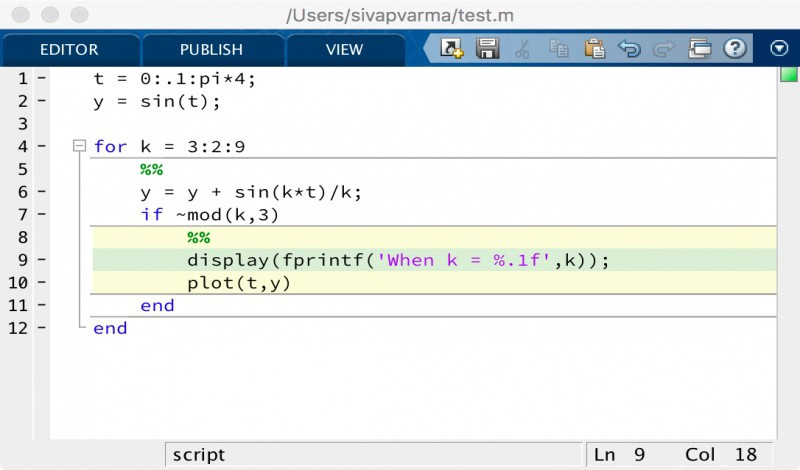Click the 'When k = %.1f' string
This screenshot has width=800, height=470.
(x=464, y=260)
